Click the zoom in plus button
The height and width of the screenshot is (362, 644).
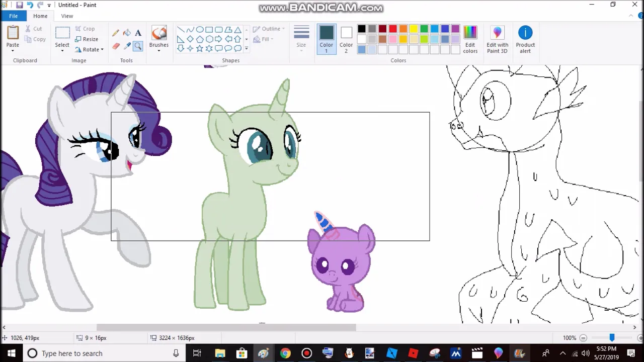[639, 338]
